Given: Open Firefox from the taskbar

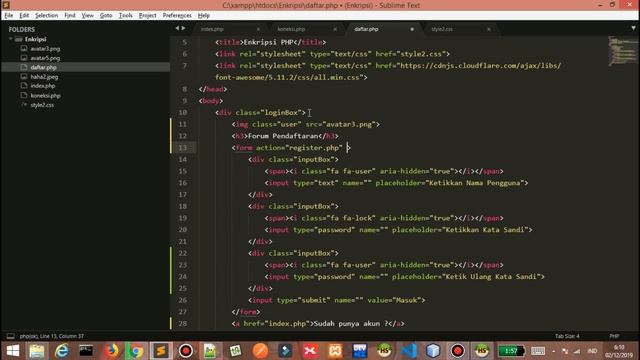Looking at the screenshot, I should 111,351.
